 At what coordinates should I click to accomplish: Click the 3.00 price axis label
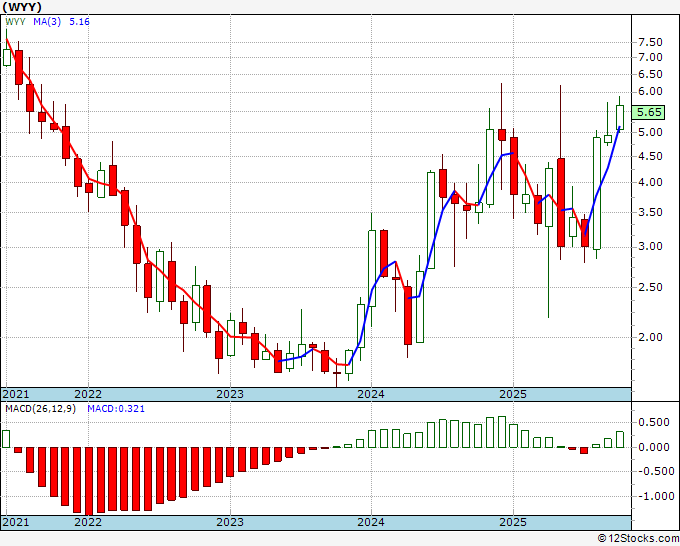650,247
